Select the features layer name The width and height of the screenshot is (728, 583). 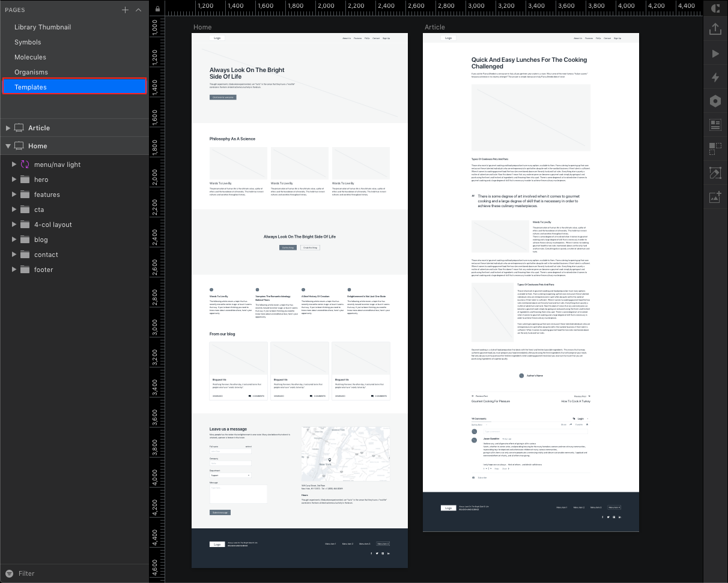point(47,195)
